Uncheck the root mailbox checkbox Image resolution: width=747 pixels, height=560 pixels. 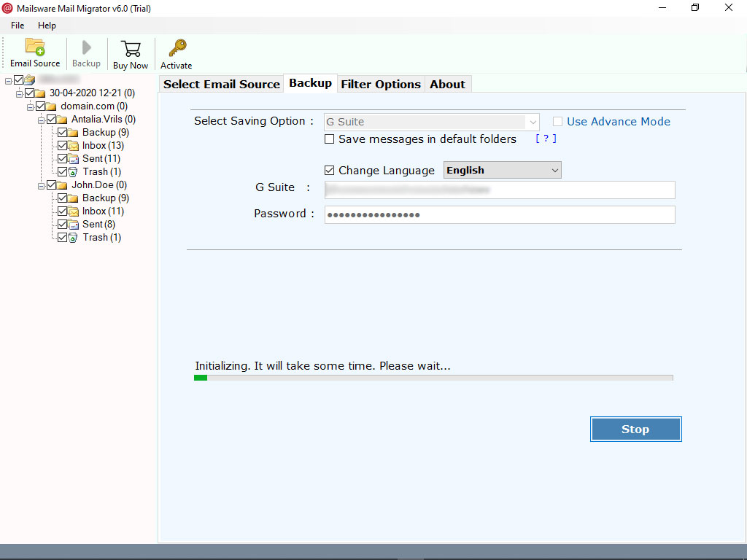coord(18,79)
